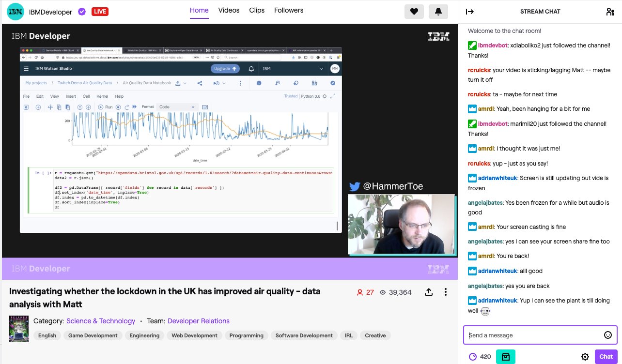Click the red viewer count icon

point(360,292)
